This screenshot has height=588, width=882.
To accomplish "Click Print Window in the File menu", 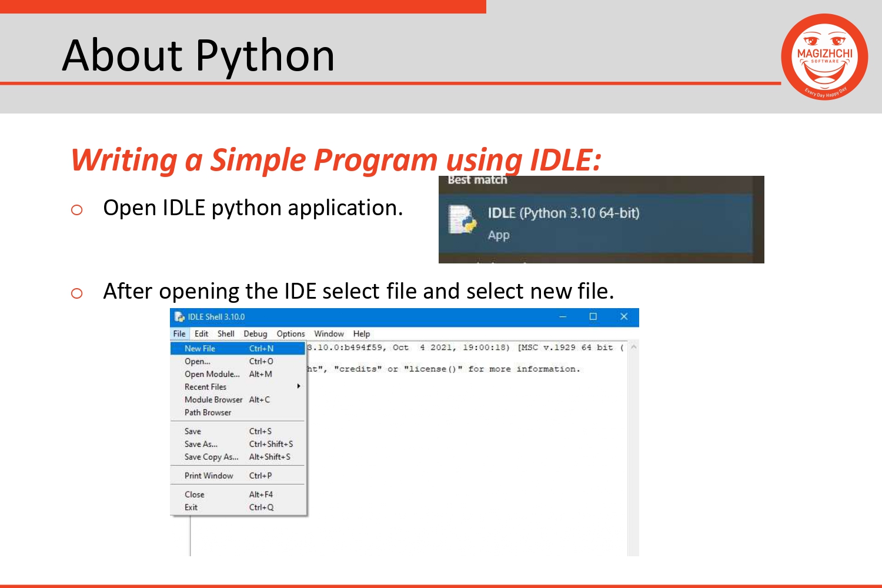I will 238,476.
